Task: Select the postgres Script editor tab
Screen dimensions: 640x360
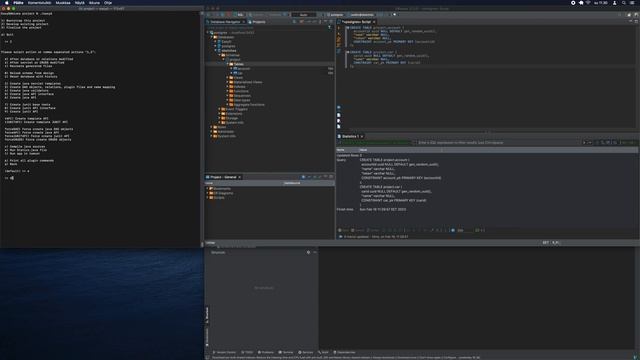Action: pos(356,22)
